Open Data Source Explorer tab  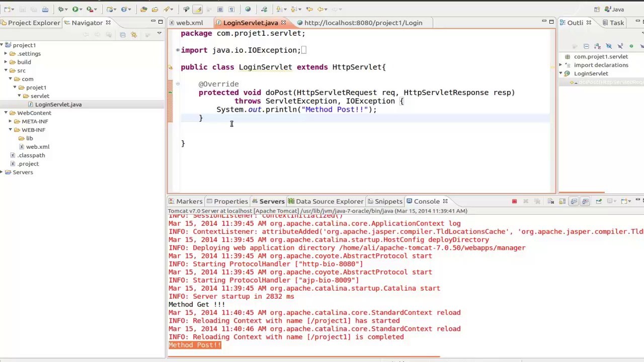[326, 201]
